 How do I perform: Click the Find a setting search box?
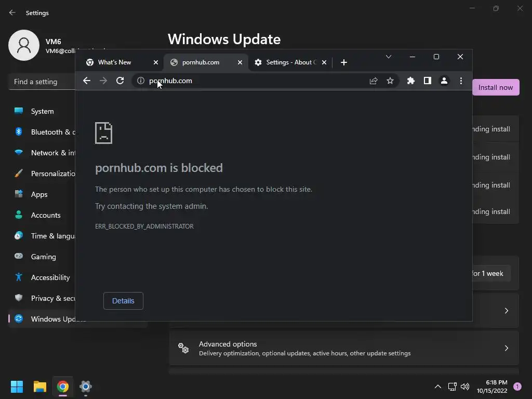[42, 82]
